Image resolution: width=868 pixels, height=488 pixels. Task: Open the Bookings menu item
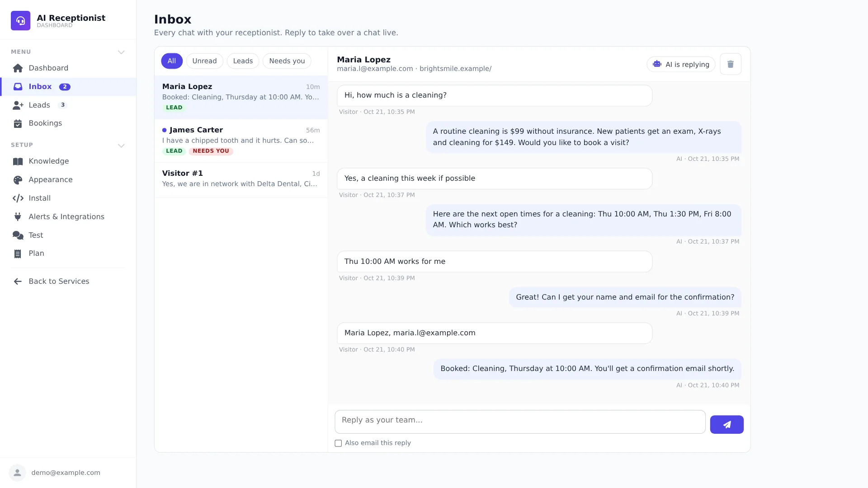68,123
